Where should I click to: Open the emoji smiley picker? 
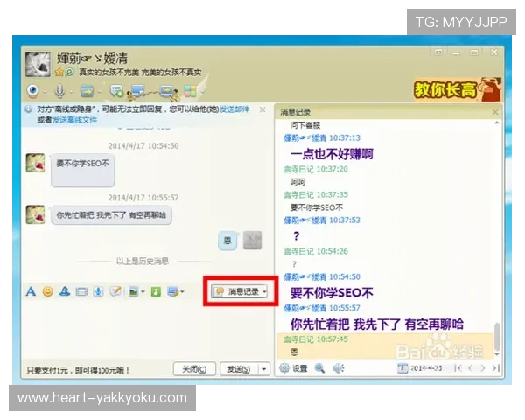(48, 291)
